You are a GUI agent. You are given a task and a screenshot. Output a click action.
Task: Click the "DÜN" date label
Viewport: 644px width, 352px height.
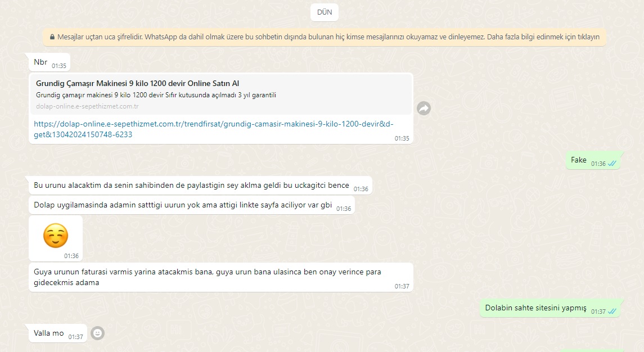[325, 12]
